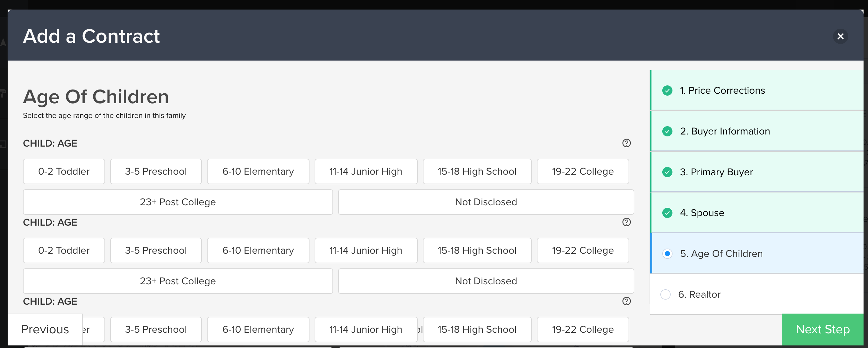Viewport: 868px width, 348px height.
Task: Choose 6-10 Elementary for second child
Action: [x=258, y=250]
